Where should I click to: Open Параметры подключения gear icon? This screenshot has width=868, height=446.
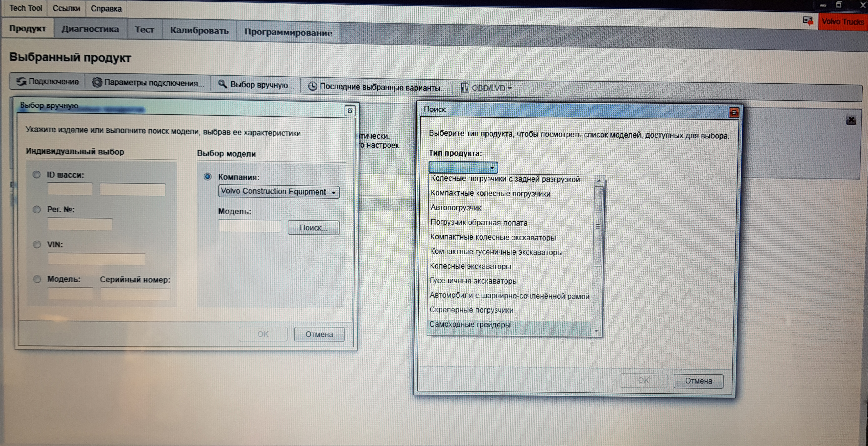coord(97,82)
